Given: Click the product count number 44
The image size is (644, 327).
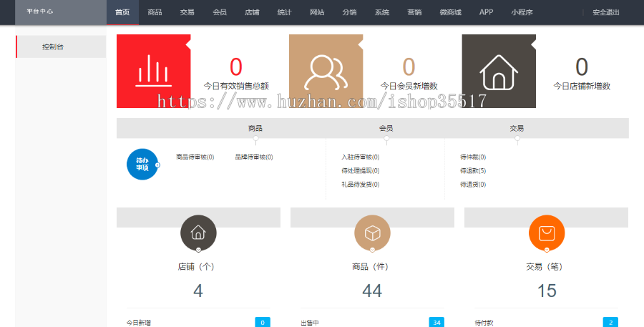Looking at the screenshot, I should pos(372,291).
